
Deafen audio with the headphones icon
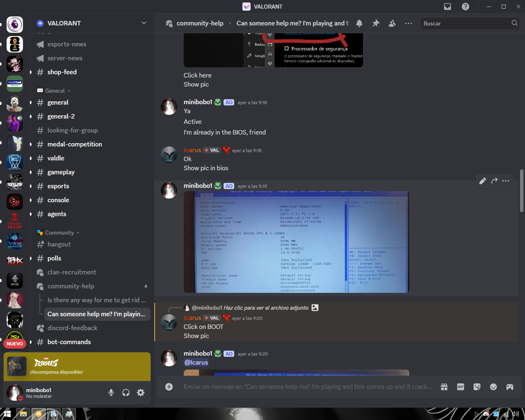[126, 393]
